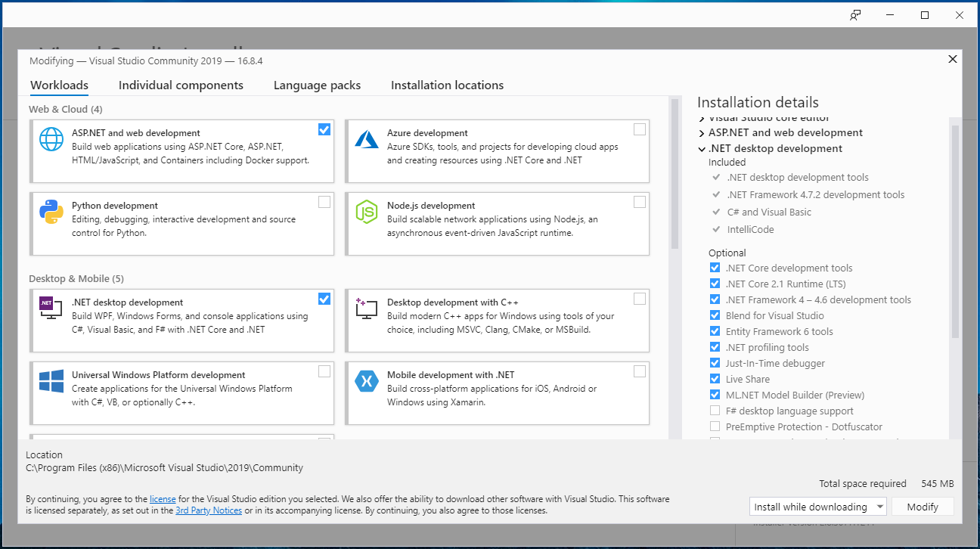Click the Python development snake icon
The width and height of the screenshot is (980, 549).
tap(51, 212)
